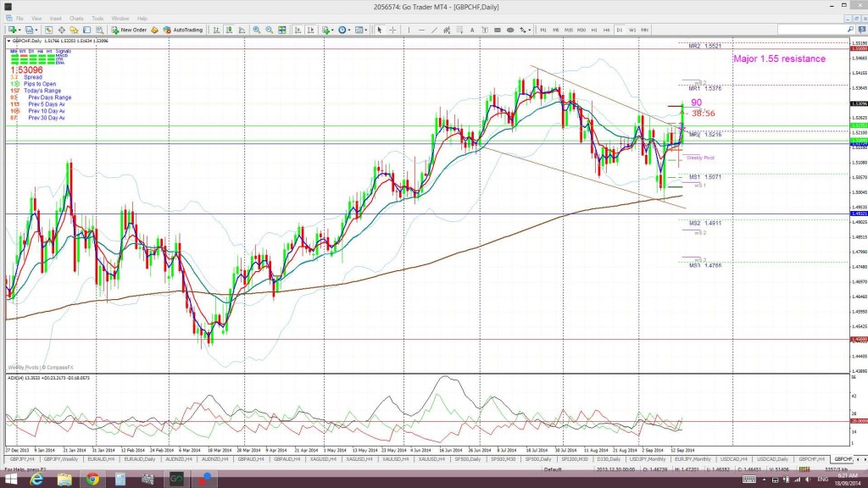Zoom out on the chart
This screenshot has width=868, height=488.
click(269, 30)
